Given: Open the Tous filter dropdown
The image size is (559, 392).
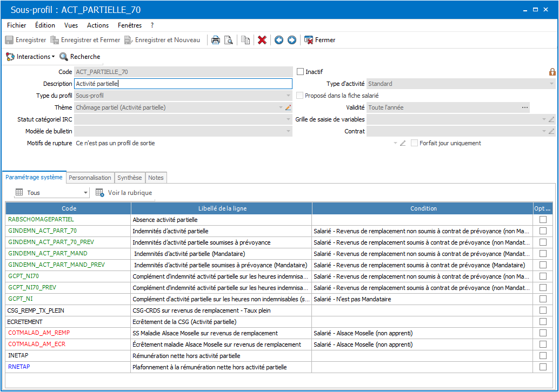Looking at the screenshot, I should (x=85, y=193).
